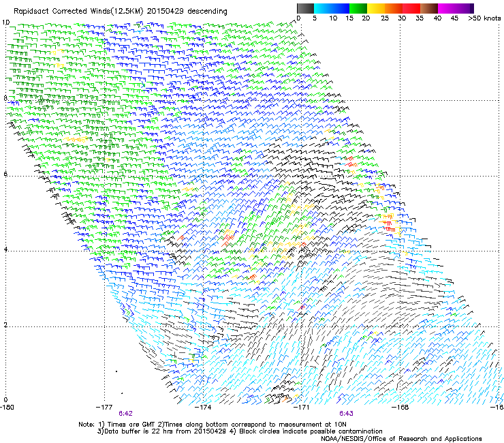Click the purple time label 6:43
Screen dimensions: 504x443
click(346, 414)
